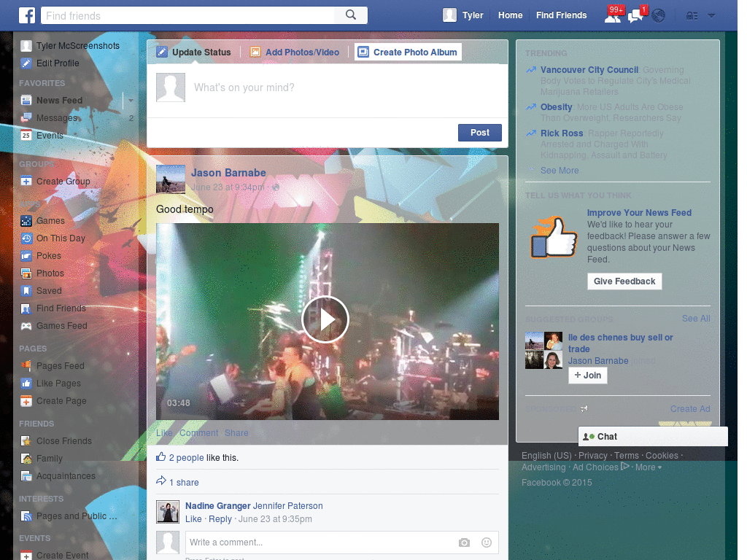
Task: Click the Like Pages icon
Action: click(x=26, y=384)
